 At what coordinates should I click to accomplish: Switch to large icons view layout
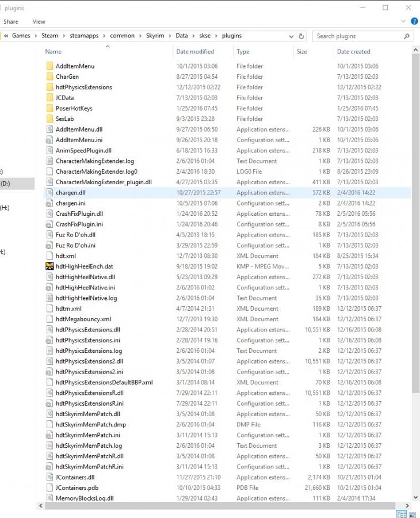413,515
